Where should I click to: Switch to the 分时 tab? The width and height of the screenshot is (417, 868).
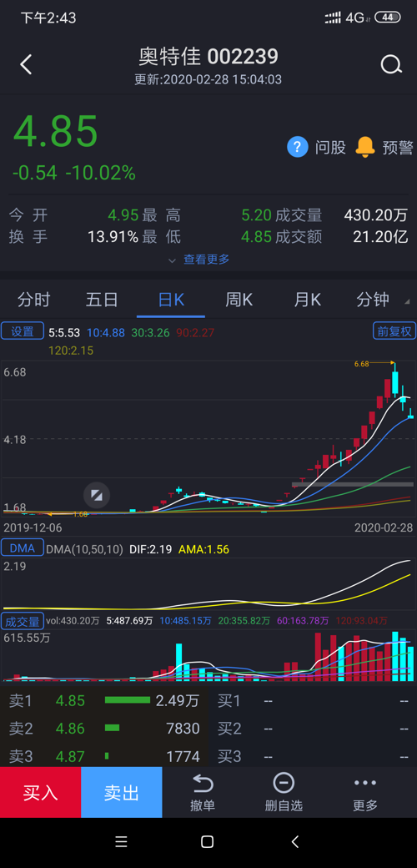(x=33, y=300)
